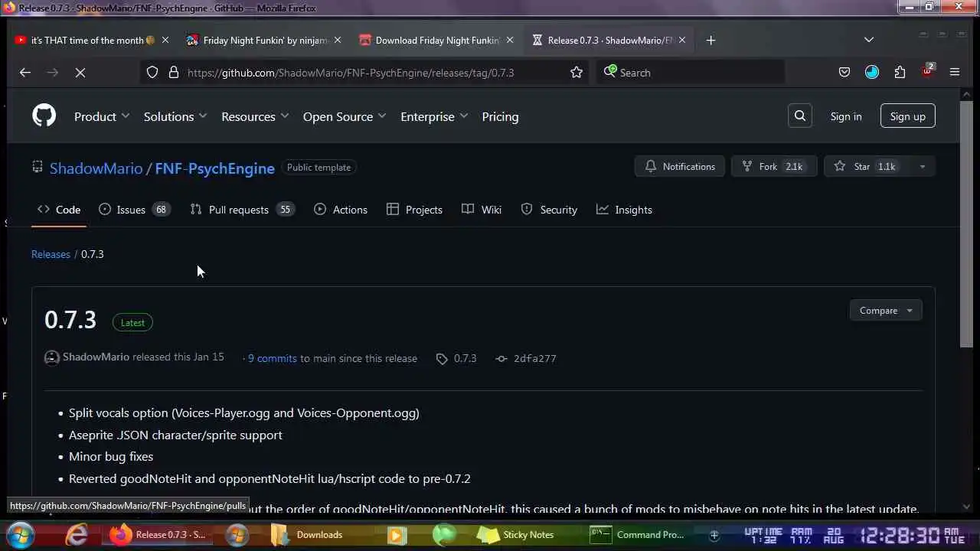Open Windows Start orb
Screen dimensions: 980x551
tap(21, 534)
